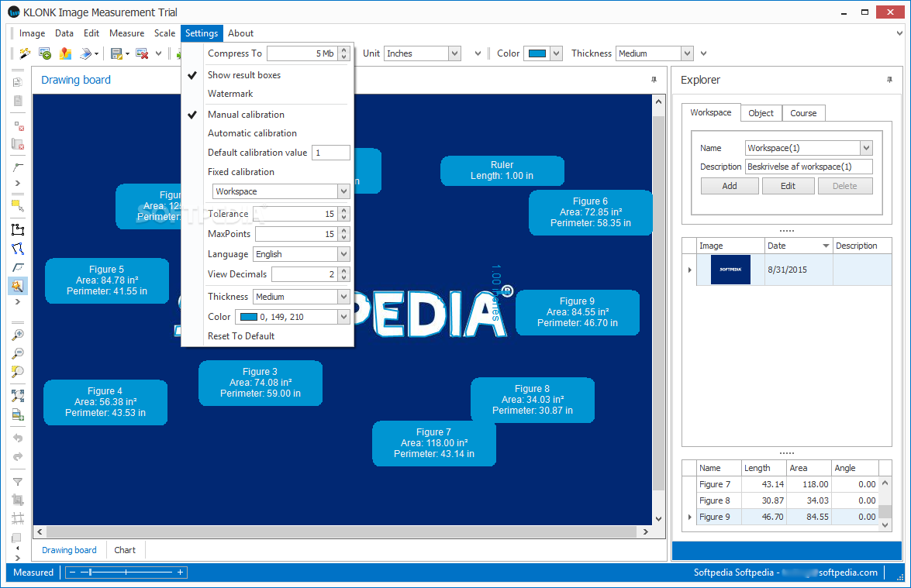911x588 pixels.
Task: Choose the yellow selection pointer tool
Action: [18, 205]
